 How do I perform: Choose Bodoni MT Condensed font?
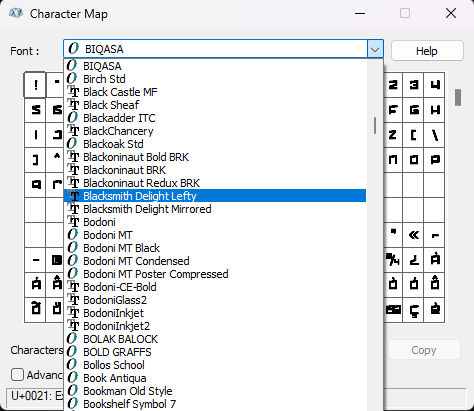coord(215,261)
